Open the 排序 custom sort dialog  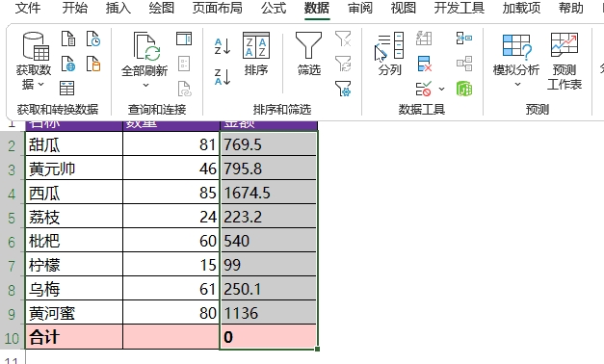[x=256, y=54]
